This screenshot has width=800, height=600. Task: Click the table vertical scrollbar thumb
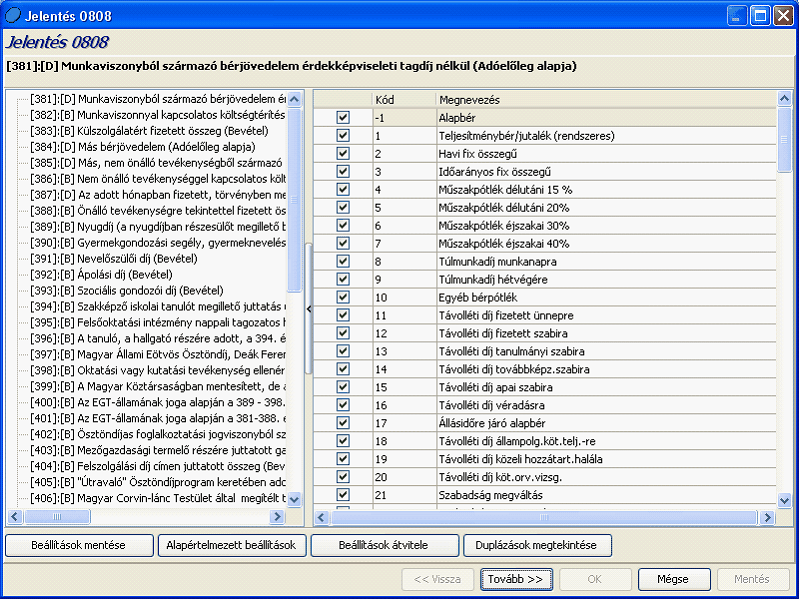pos(784,140)
